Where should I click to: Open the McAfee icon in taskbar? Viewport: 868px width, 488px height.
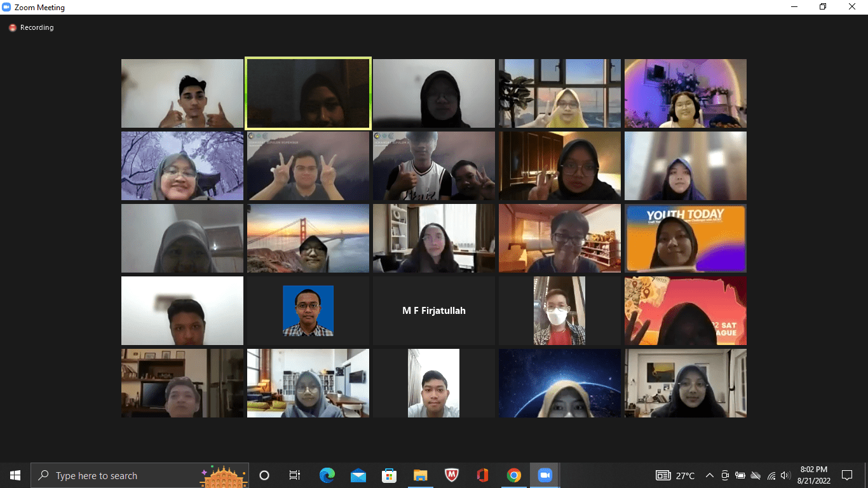point(452,475)
